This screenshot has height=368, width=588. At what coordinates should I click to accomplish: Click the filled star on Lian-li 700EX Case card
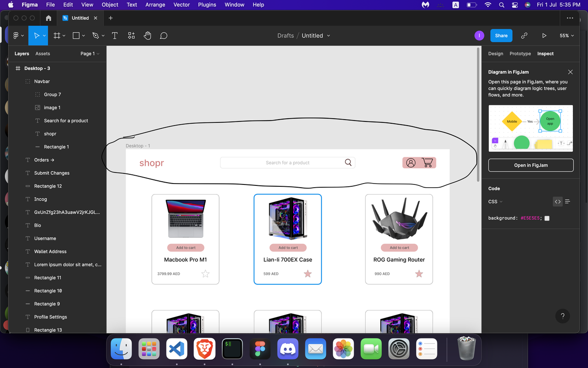click(x=308, y=274)
